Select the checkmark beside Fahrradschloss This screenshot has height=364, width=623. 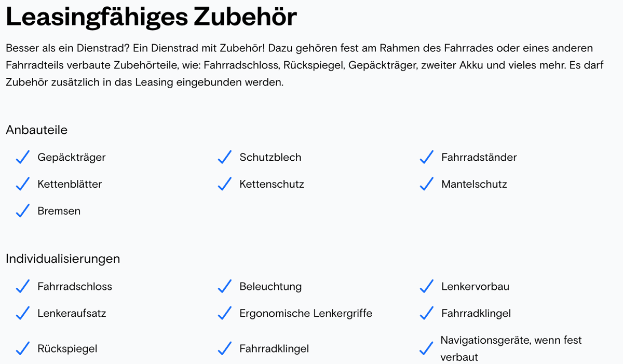click(x=23, y=286)
